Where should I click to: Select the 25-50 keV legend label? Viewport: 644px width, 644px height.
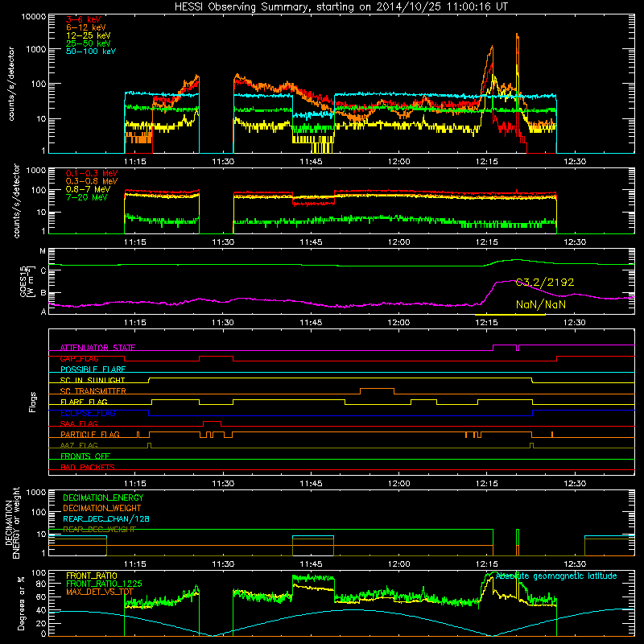pyautogui.click(x=89, y=43)
